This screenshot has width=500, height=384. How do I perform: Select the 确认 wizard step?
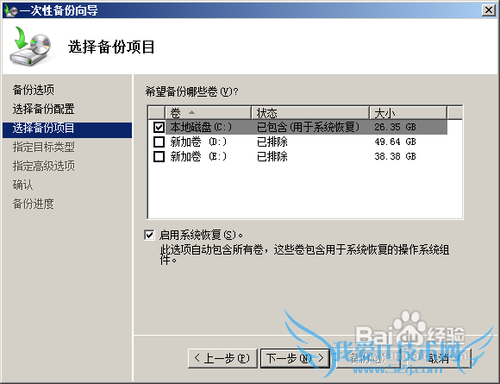(23, 185)
